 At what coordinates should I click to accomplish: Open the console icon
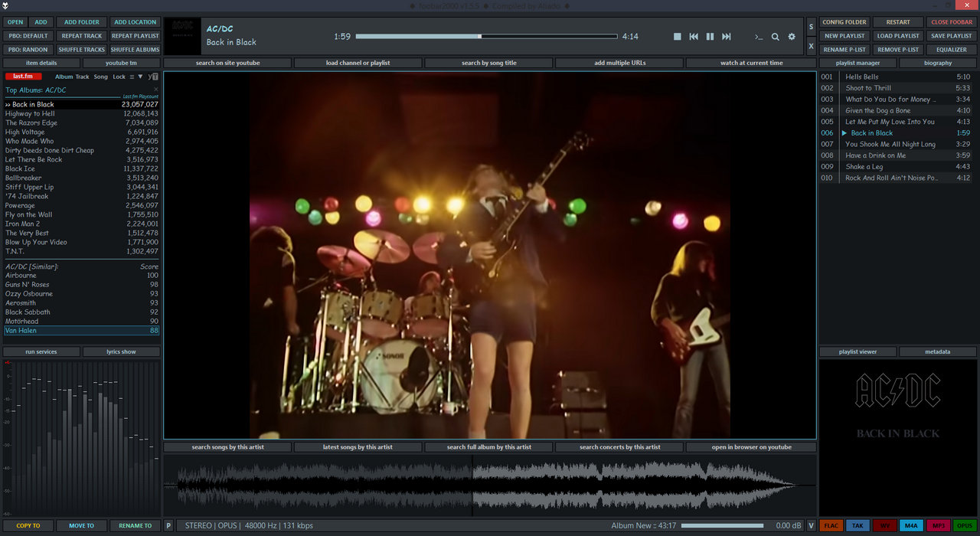click(x=759, y=37)
